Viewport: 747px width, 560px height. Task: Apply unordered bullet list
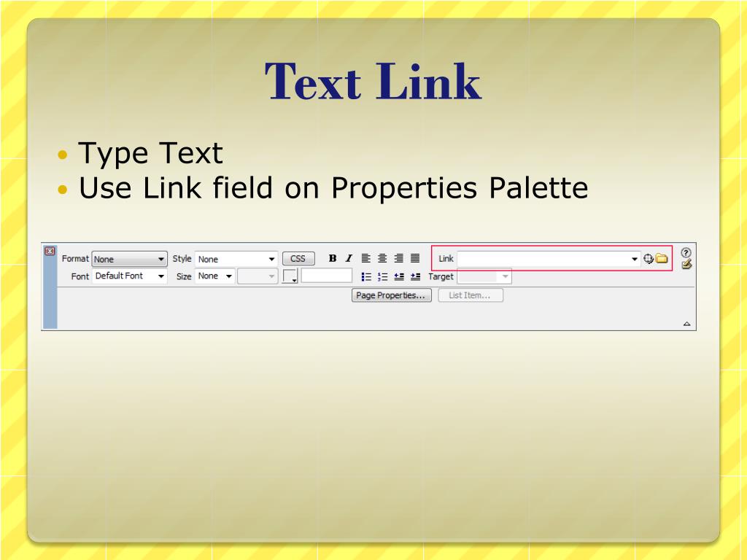(366, 276)
